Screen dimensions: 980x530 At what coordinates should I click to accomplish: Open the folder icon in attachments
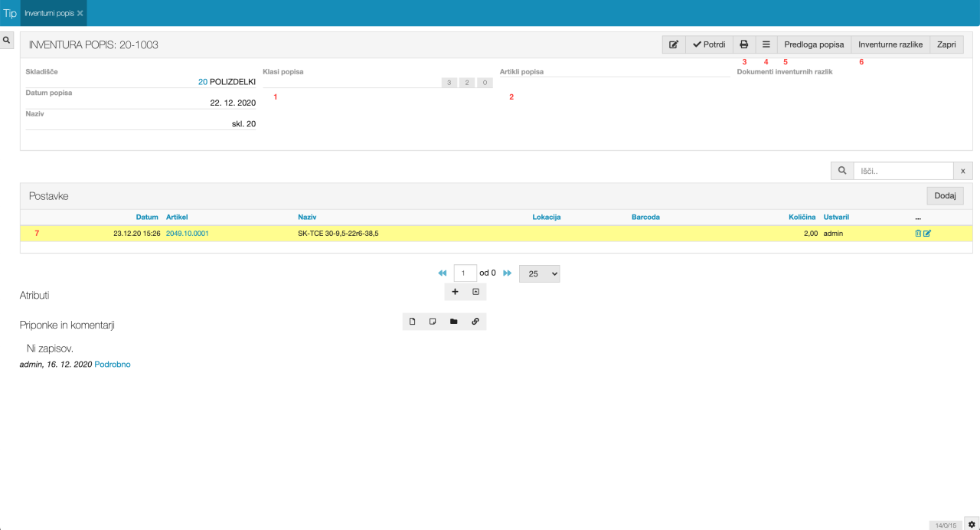pos(454,322)
